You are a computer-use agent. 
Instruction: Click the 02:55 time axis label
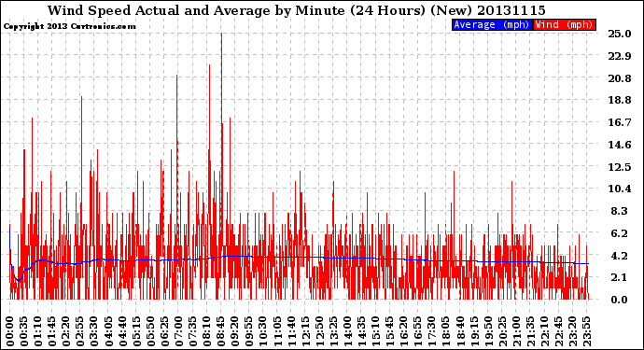coord(80,331)
